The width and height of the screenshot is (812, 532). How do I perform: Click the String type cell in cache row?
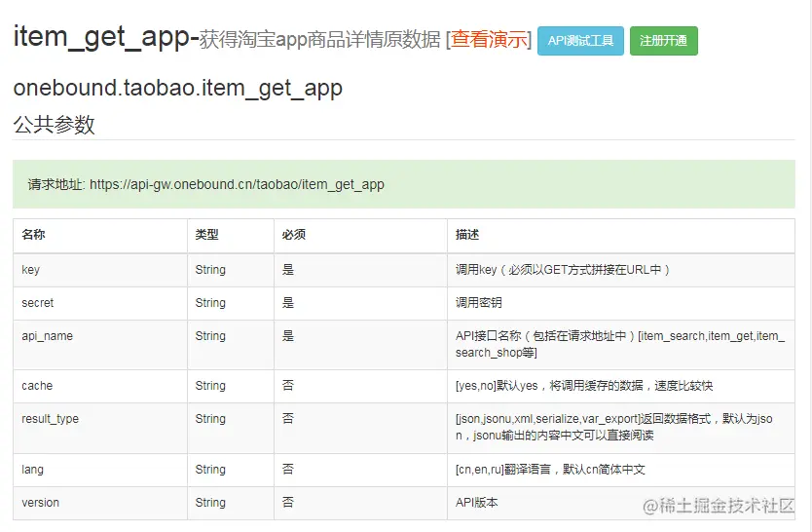(x=231, y=386)
